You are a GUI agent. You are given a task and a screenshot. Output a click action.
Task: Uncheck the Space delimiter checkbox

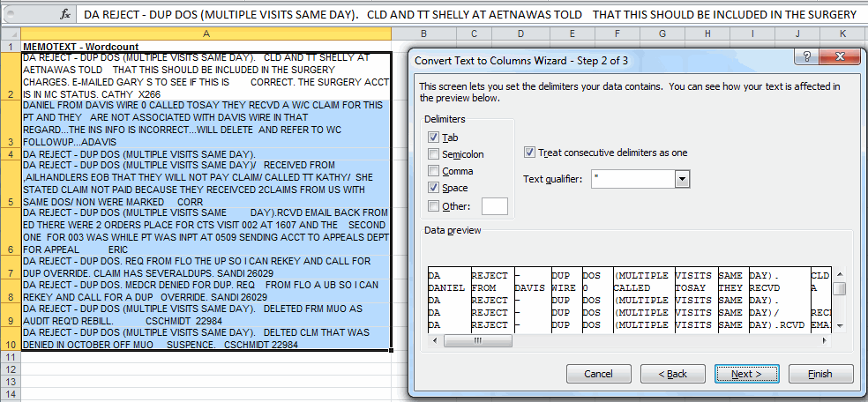click(433, 188)
